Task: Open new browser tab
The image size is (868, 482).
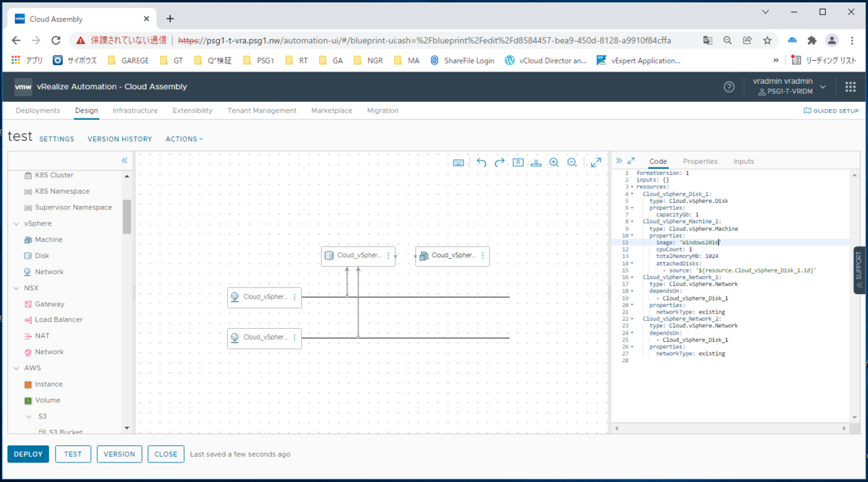Action: [x=170, y=19]
